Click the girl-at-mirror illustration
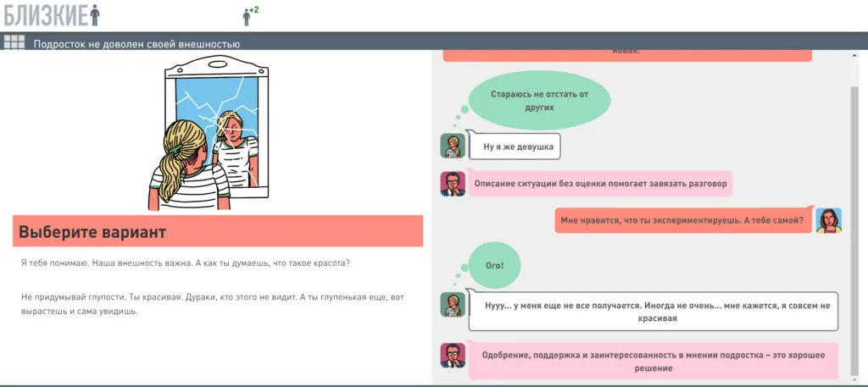The height and width of the screenshot is (387, 868). click(217, 134)
